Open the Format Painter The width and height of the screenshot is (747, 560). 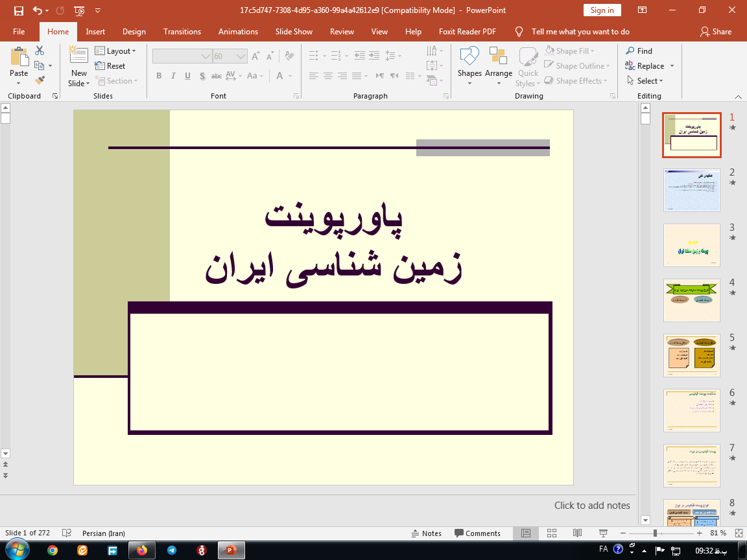pos(39,79)
